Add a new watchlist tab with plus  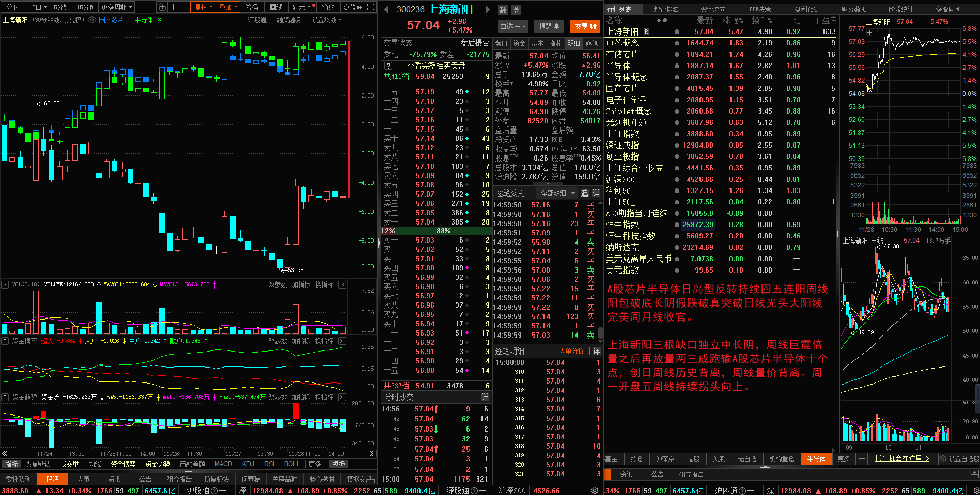pyautogui.click(x=861, y=459)
